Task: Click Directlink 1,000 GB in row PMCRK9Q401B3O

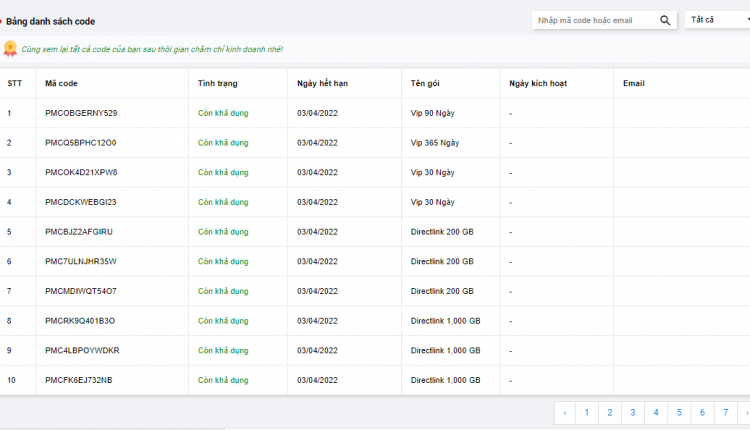Action: (x=445, y=320)
